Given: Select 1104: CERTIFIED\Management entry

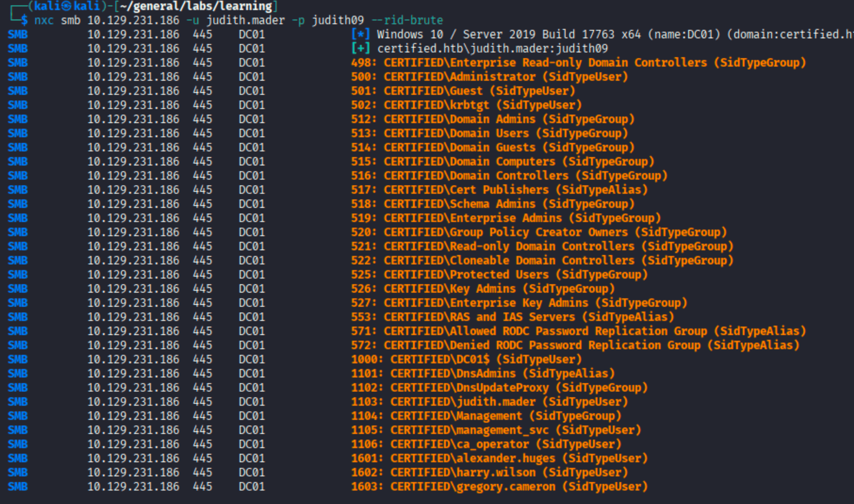Looking at the screenshot, I should point(486,416).
